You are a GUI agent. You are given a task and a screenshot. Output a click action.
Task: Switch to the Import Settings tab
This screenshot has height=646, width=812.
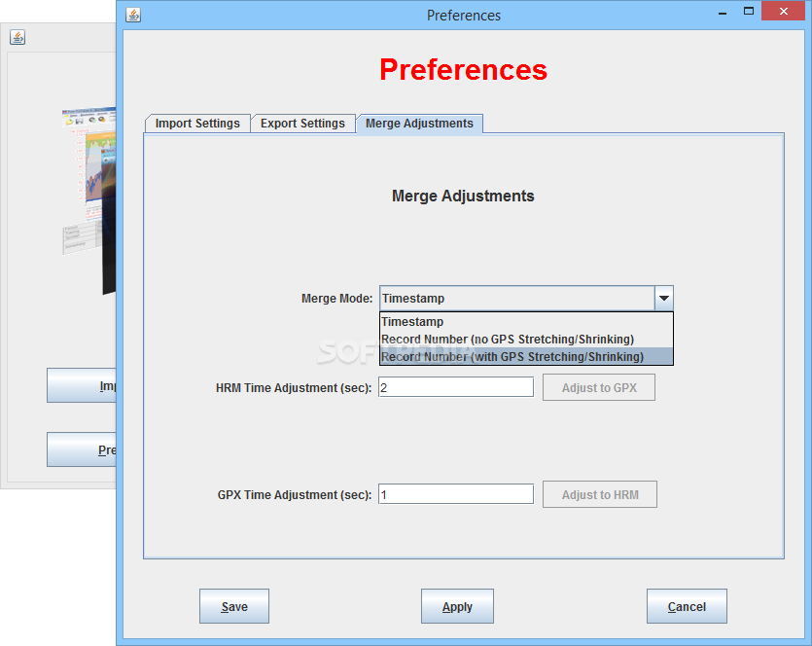(x=197, y=124)
